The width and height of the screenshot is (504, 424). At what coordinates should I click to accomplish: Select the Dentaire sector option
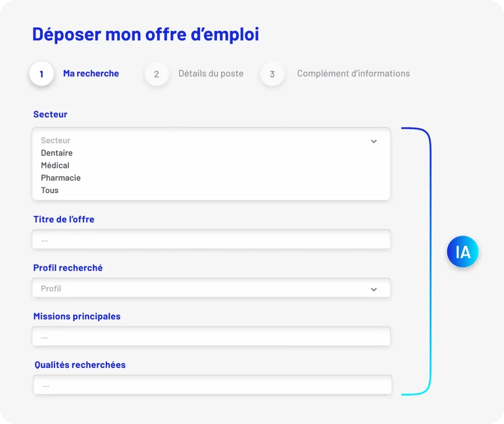(x=57, y=153)
